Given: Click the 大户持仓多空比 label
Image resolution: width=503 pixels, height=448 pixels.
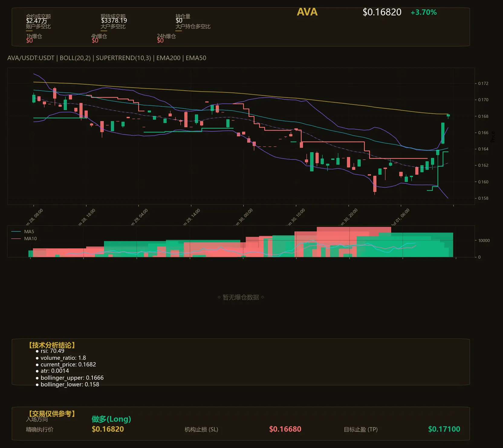Looking at the screenshot, I should 193,26.
